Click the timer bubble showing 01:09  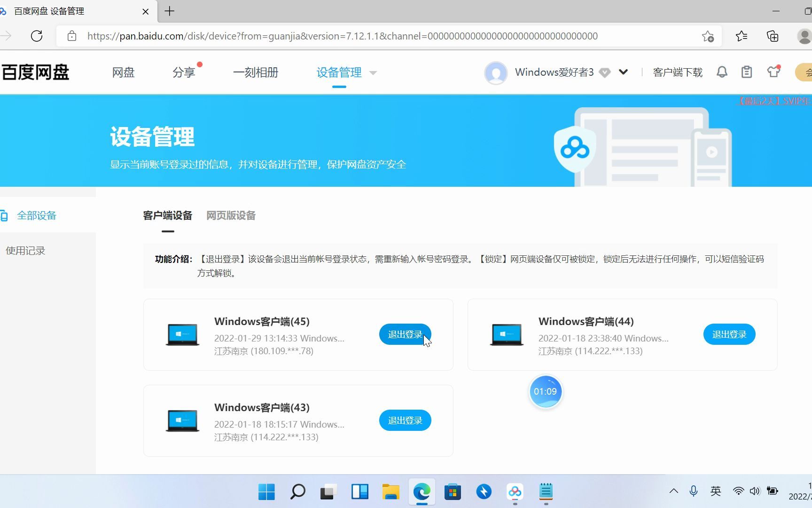click(x=545, y=391)
